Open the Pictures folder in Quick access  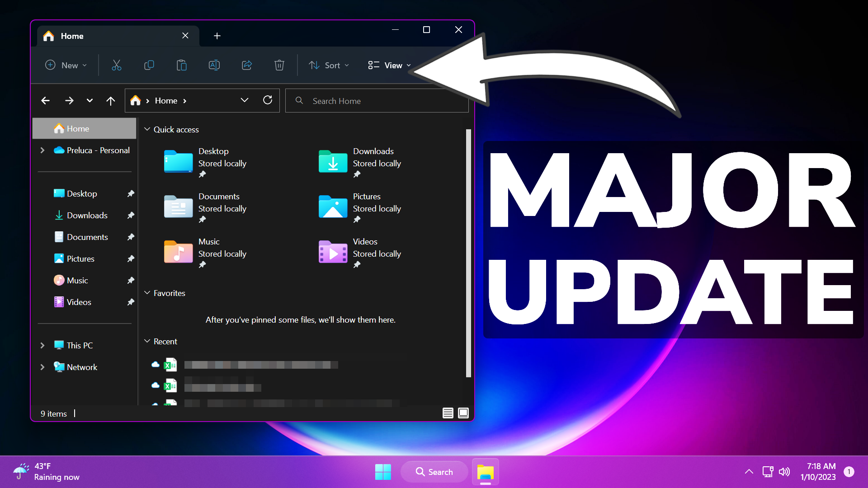(x=360, y=207)
